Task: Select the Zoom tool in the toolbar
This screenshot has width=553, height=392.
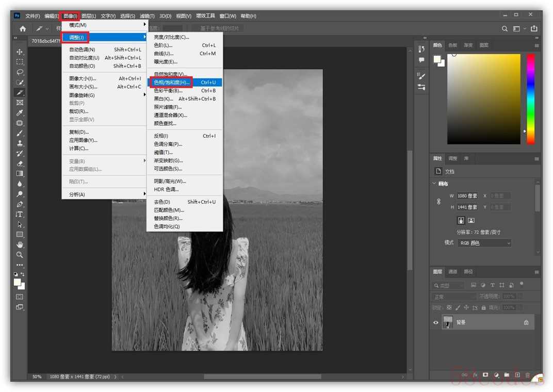Action: (20, 254)
